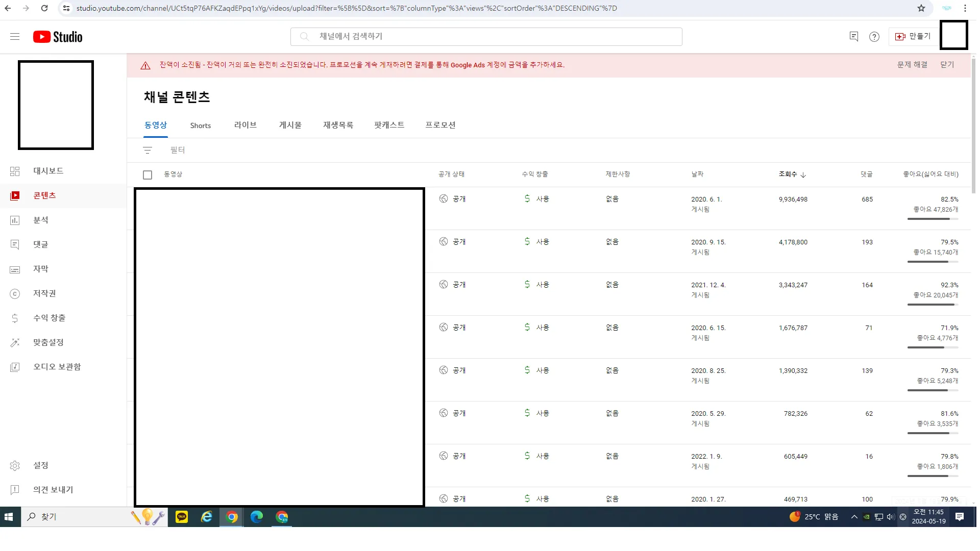Viewport: 980px width, 551px height.
Task: Open the 수익 창출 dollar icon
Action: tap(15, 318)
